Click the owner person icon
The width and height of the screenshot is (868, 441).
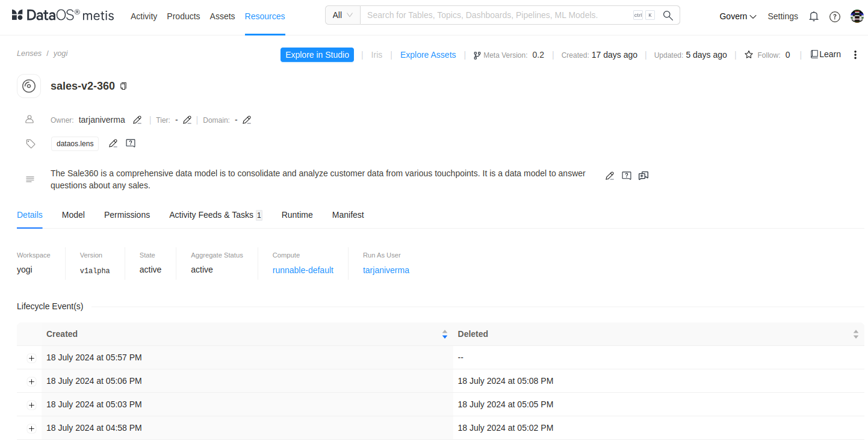click(x=29, y=119)
